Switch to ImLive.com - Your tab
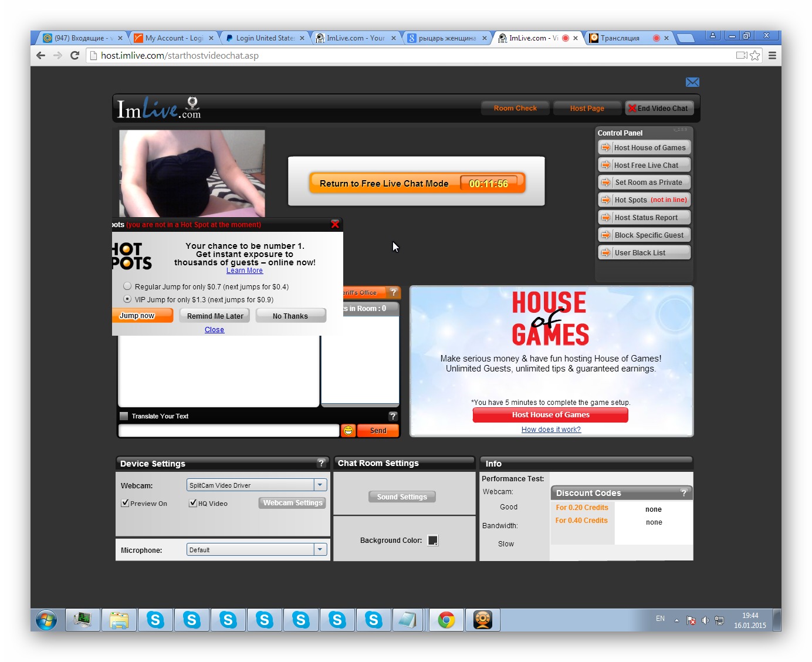 [x=356, y=38]
